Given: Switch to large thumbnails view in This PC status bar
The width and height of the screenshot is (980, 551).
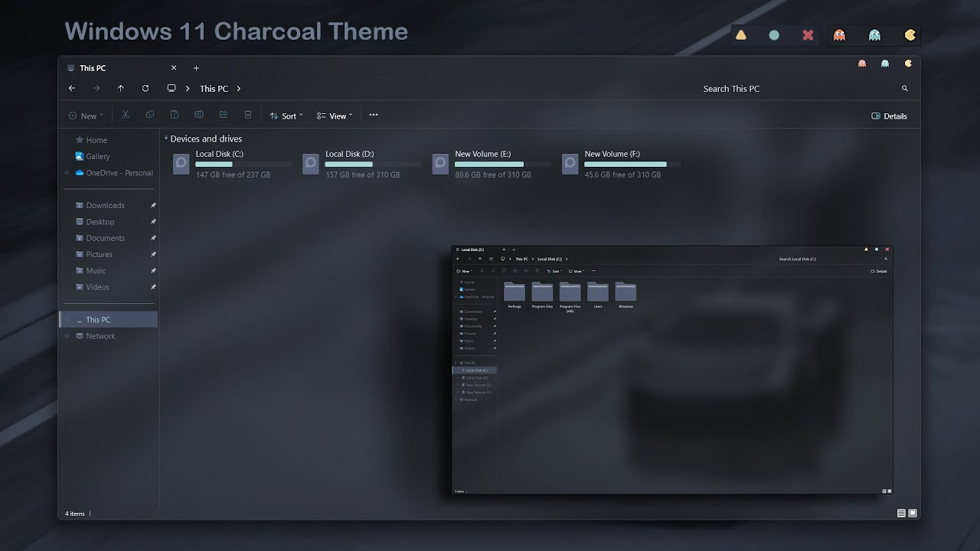Looking at the screenshot, I should click(913, 514).
